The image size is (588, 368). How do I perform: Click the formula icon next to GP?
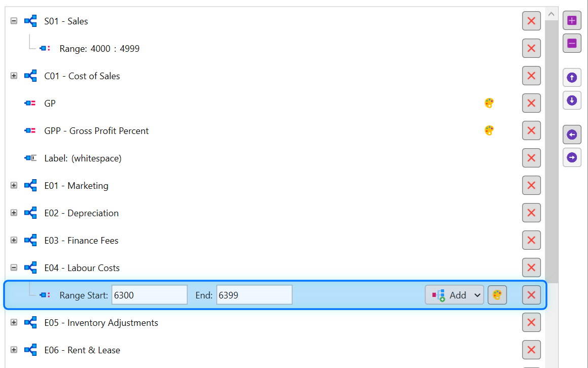coord(30,103)
